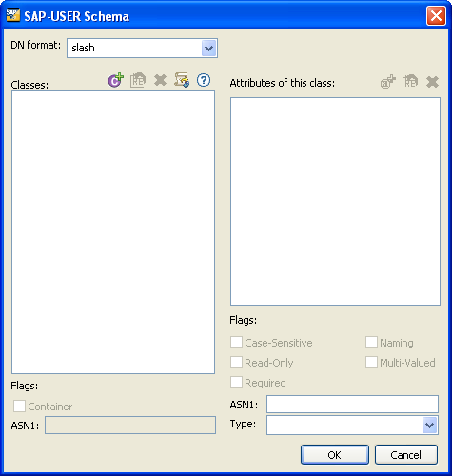Expand the attribute Type dropdown
The width and height of the screenshot is (452, 476).
tap(430, 426)
